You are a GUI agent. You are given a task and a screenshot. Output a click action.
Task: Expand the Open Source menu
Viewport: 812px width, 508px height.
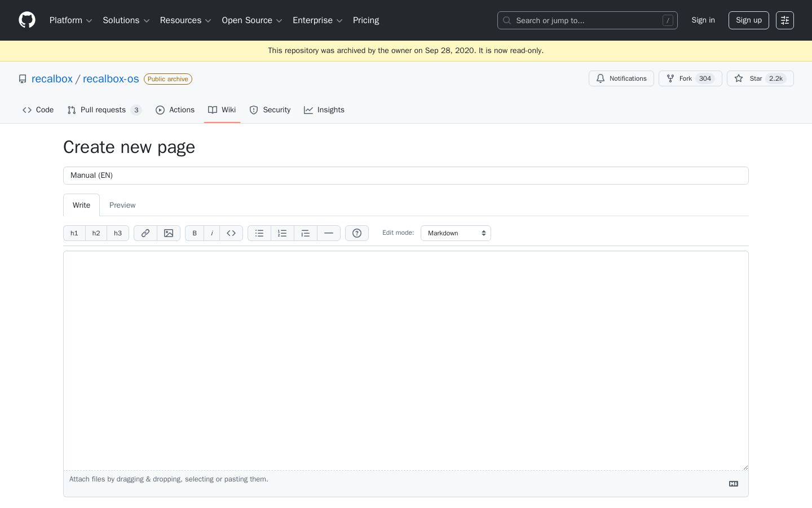252,20
